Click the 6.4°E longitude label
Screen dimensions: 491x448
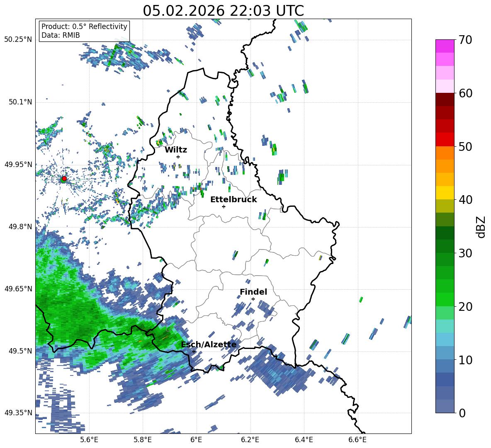click(304, 440)
